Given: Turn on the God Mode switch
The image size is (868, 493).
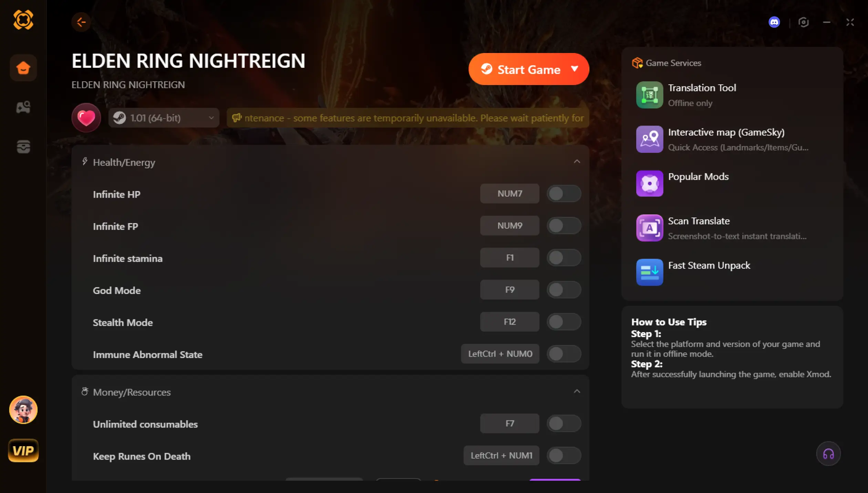Looking at the screenshot, I should coord(564,290).
